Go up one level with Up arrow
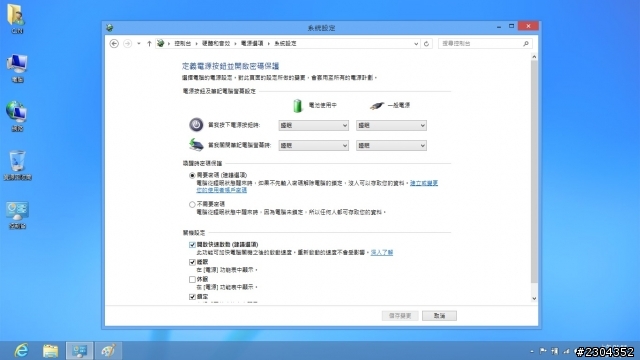Viewport: 640px width, 360px height. click(x=149, y=43)
